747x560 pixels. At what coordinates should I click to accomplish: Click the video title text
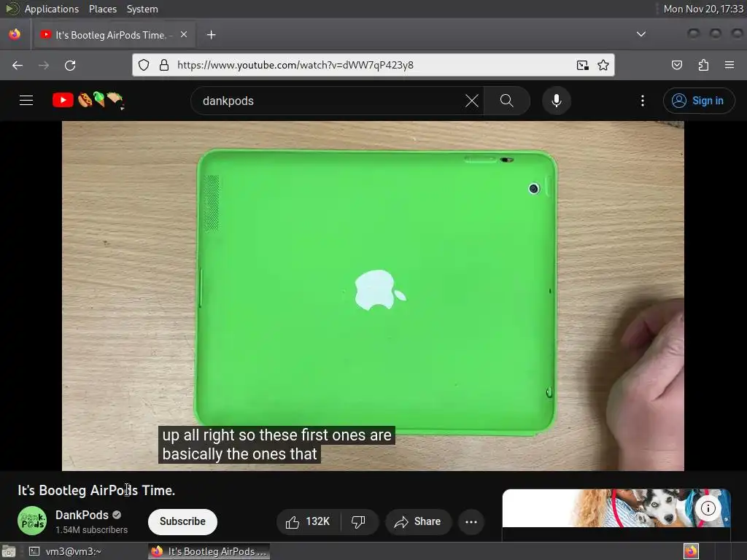pyautogui.click(x=96, y=491)
